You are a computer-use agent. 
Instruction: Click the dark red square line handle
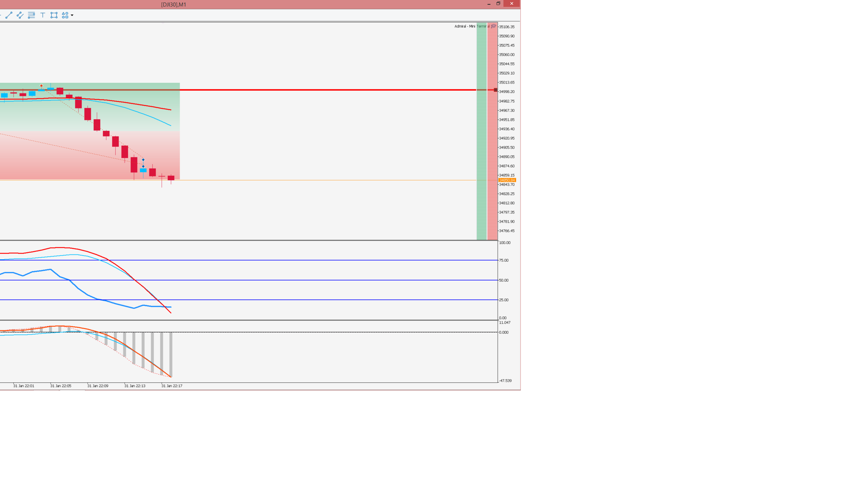click(x=495, y=90)
